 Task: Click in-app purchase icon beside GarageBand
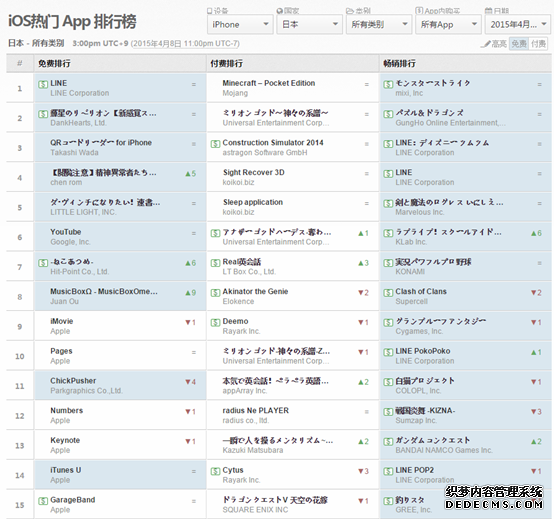coord(43,501)
